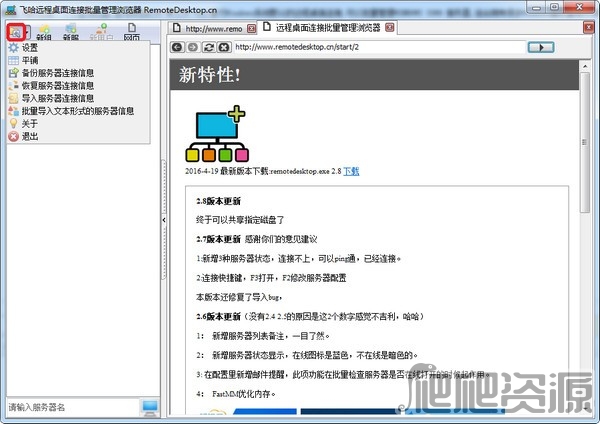Click the scrollbar up arrow
The width and height of the screenshot is (600, 424).
click(585, 66)
